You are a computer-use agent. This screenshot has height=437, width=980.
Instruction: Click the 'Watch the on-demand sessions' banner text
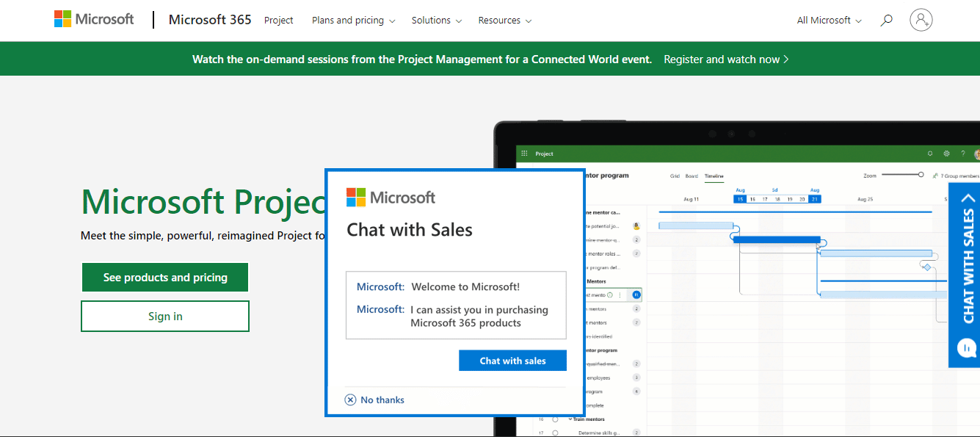click(x=422, y=59)
